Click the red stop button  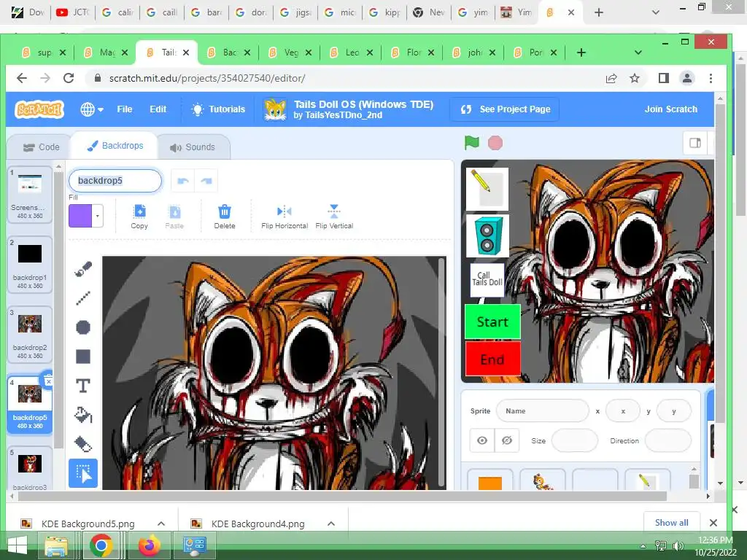pos(495,143)
